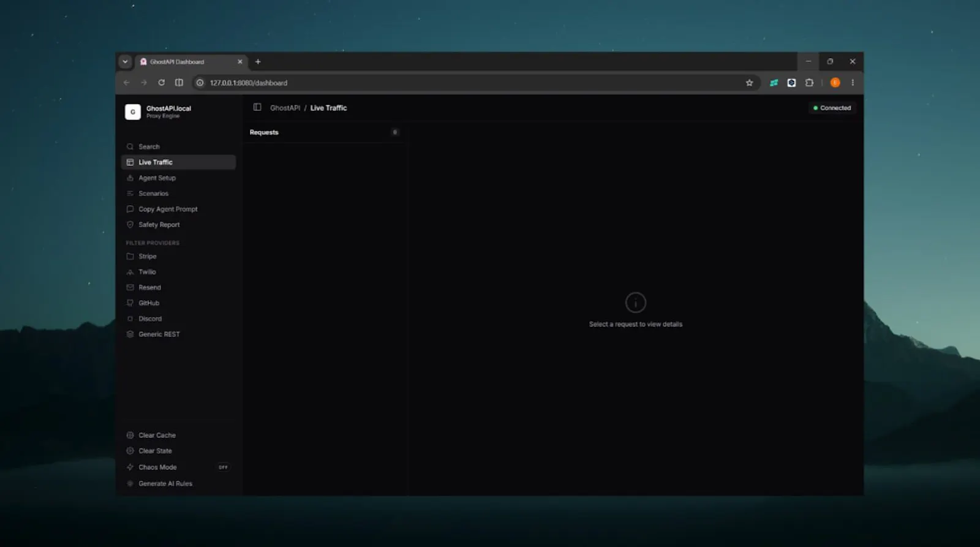This screenshot has width=980, height=547.
Task: Open the browser profile avatar
Action: point(835,83)
